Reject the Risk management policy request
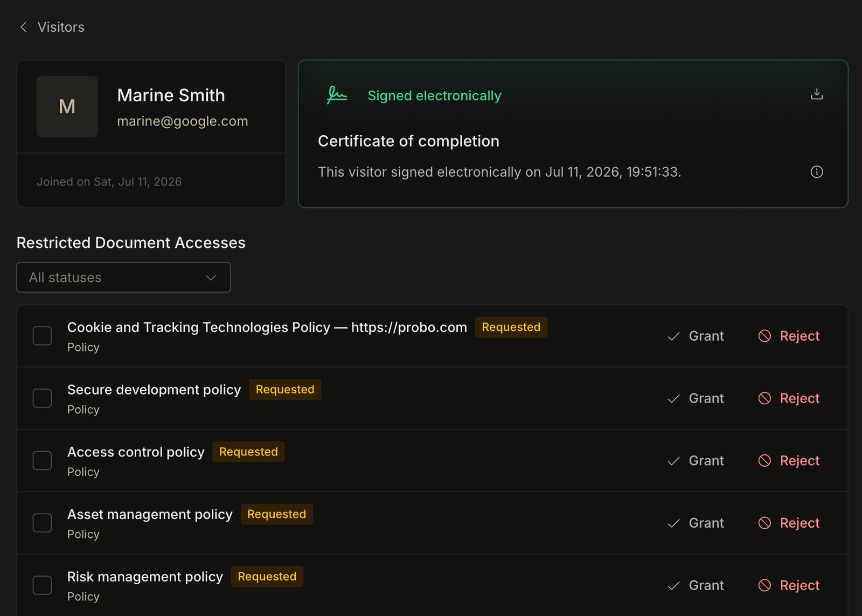 click(x=789, y=585)
